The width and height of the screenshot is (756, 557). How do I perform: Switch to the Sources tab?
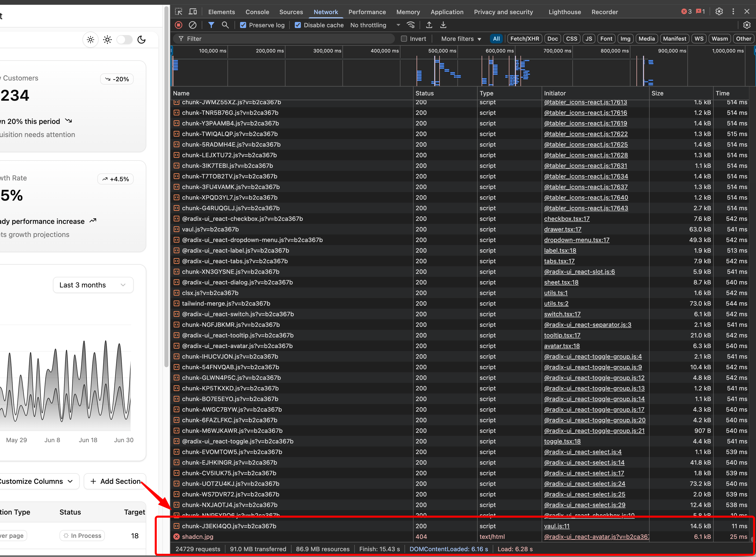pos(291,12)
